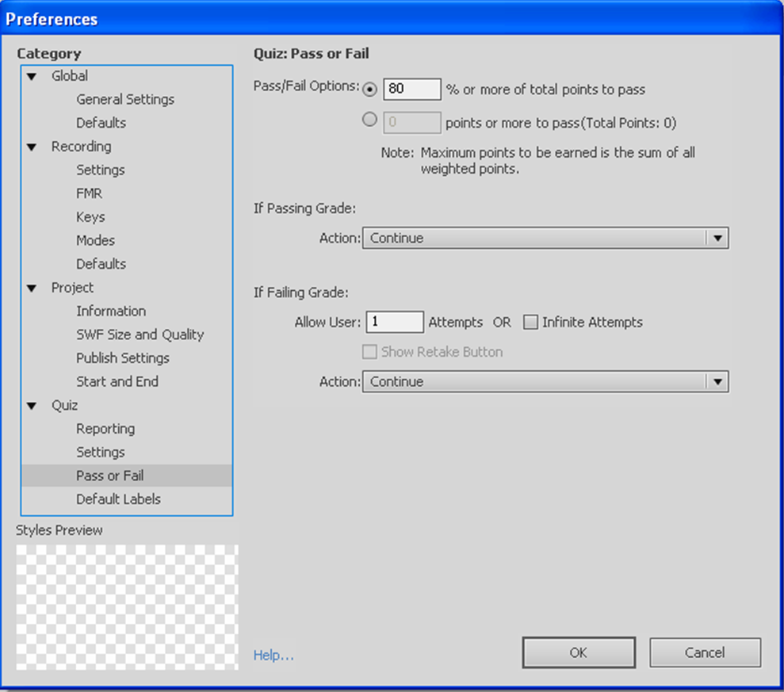Select percentage of total points pass option

click(369, 90)
